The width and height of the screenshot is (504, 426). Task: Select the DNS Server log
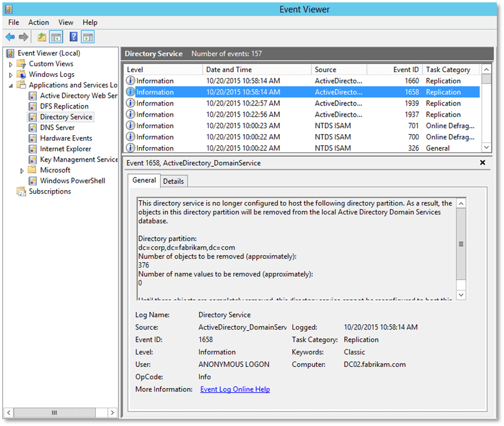click(x=57, y=128)
